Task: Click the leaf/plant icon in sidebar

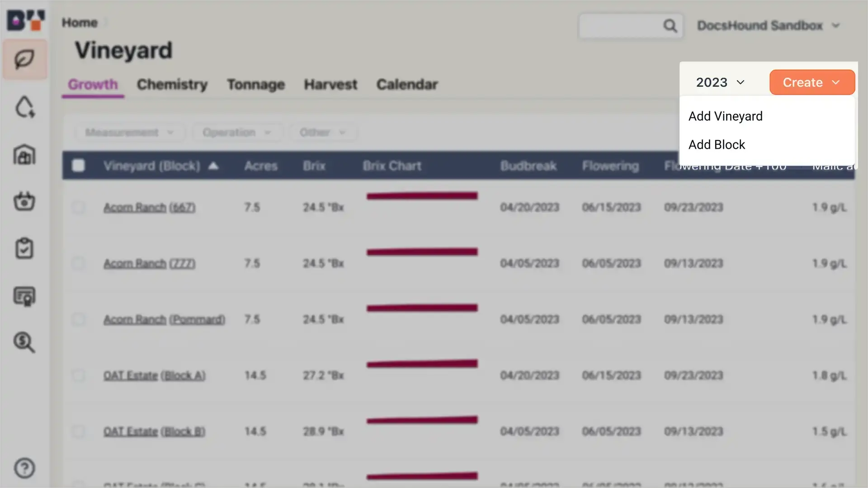Action: coord(24,59)
